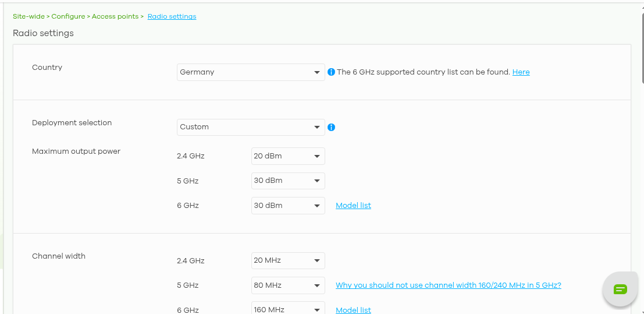Open the green chat support widget
This screenshot has height=314, width=644.
[620, 290]
